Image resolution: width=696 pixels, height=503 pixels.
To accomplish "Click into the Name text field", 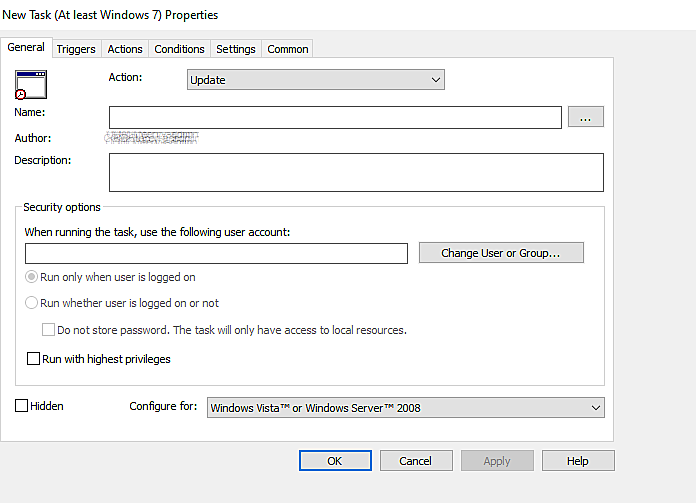I will coord(335,118).
